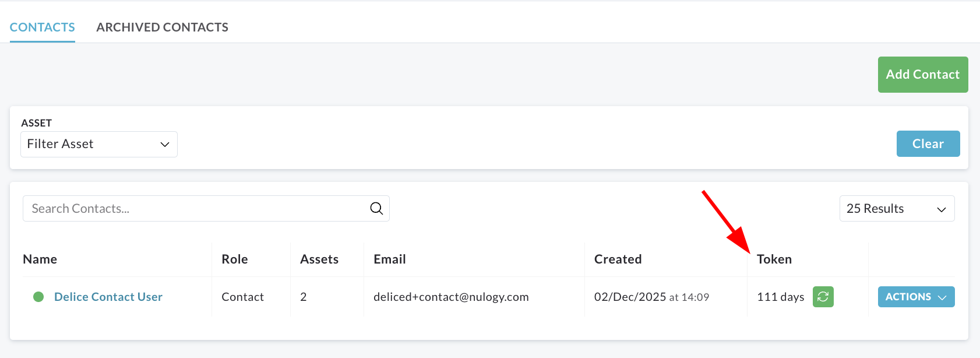This screenshot has height=358, width=980.
Task: Expand the 25 Results page size dropdown
Action: click(x=897, y=209)
